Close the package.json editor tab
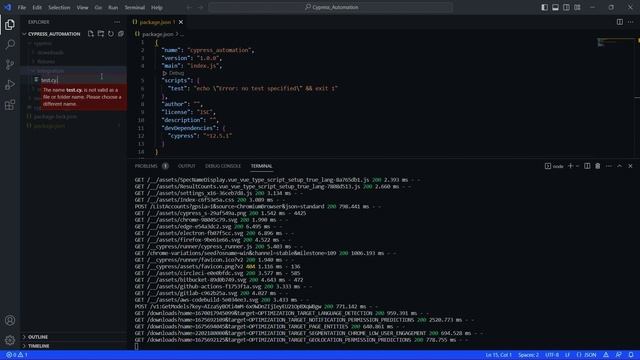 [x=181, y=22]
